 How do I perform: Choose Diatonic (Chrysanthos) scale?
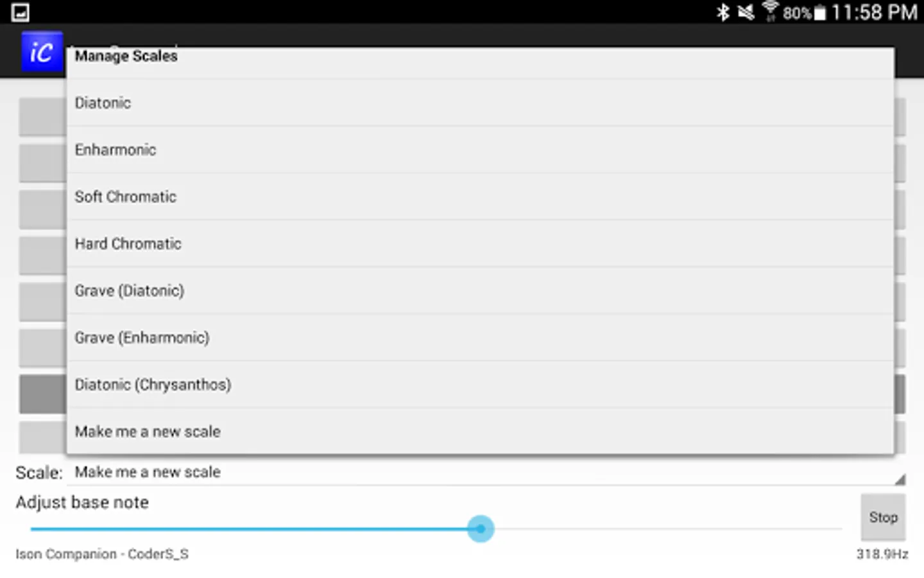pyautogui.click(x=480, y=384)
